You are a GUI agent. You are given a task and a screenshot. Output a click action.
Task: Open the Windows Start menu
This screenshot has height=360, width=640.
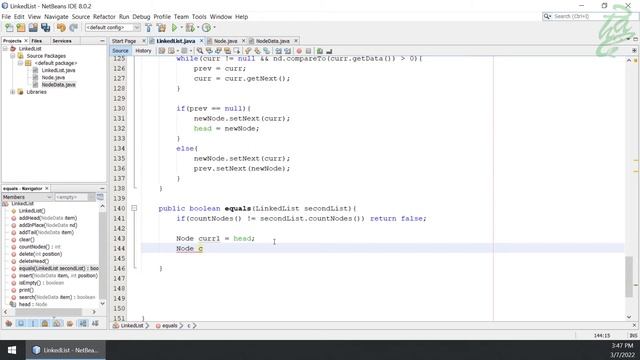pos(12,350)
